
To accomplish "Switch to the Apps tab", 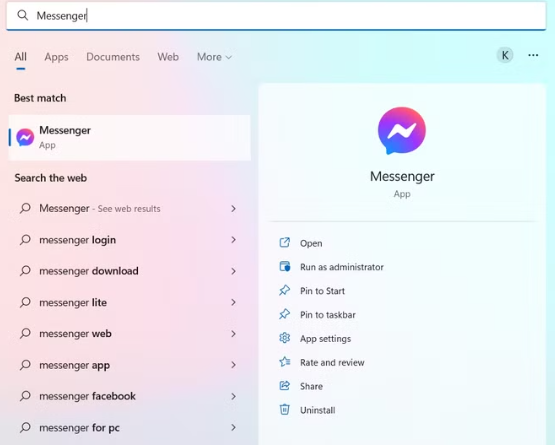I will coord(56,57).
